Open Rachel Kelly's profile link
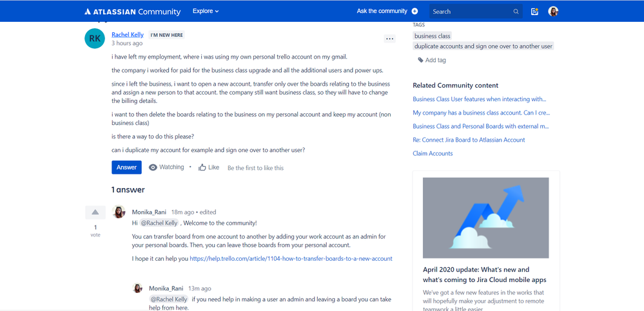 pyautogui.click(x=128, y=35)
